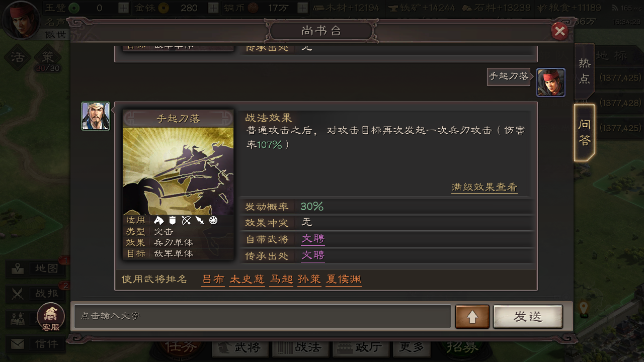Screen dimensions: 644x362
Task: Click the 点击输入文字 chat input field
Action: (263, 316)
